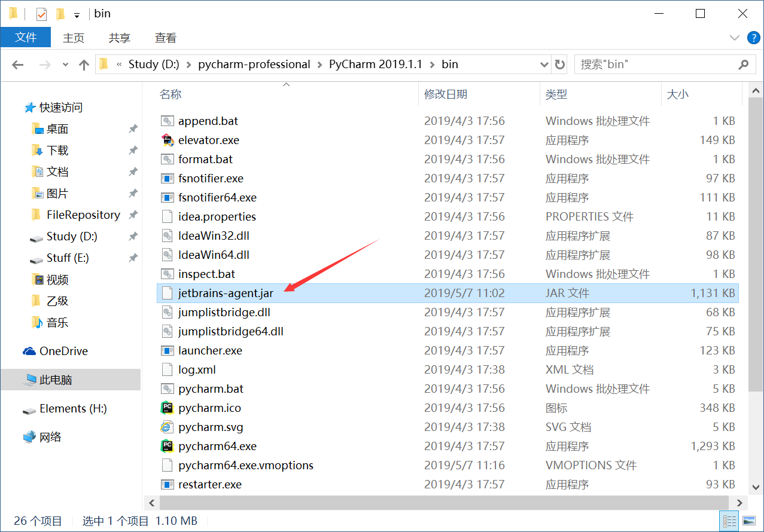The image size is (764, 532).
Task: Click the Network icon (网络)
Action: click(29, 437)
